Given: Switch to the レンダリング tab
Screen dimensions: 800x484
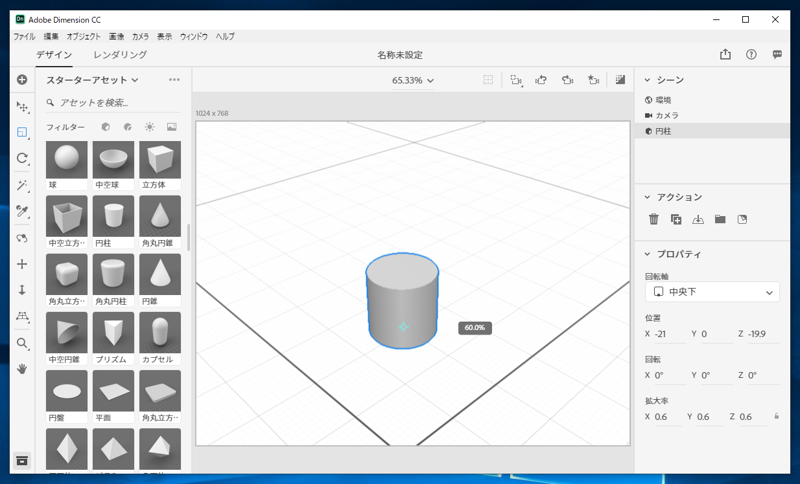Looking at the screenshot, I should (x=120, y=55).
